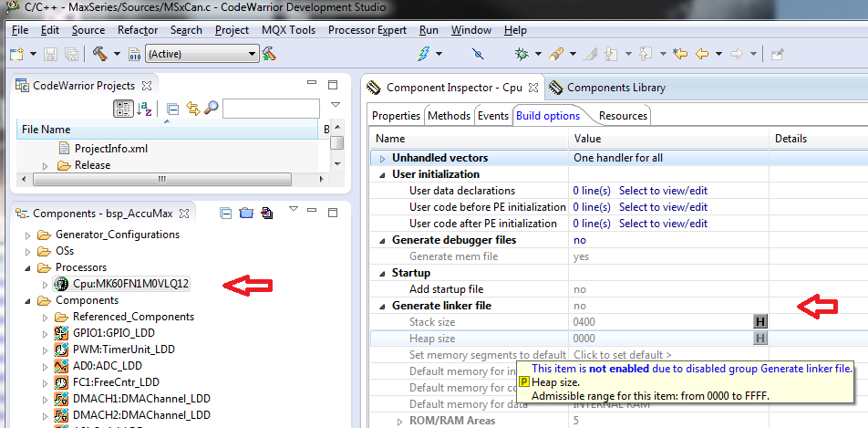Toggle the tree view icon in CodeWarrior Projects
Viewport: 868px width, 428px height.
tap(123, 108)
